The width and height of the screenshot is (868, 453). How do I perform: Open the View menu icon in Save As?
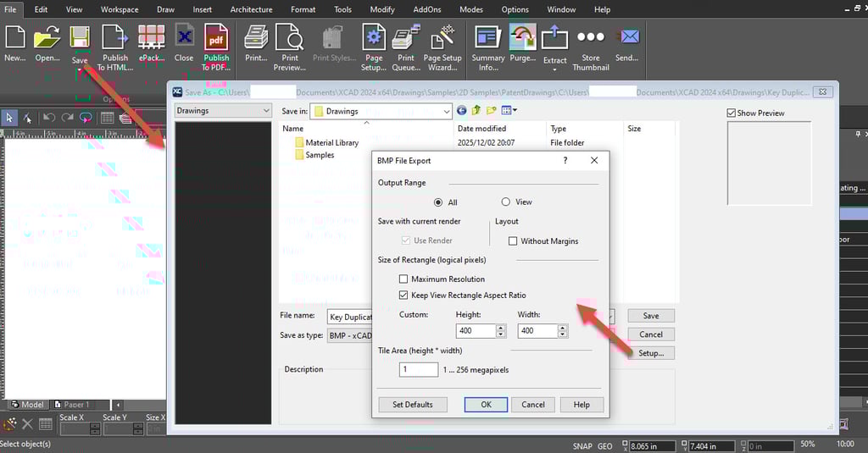(509, 111)
